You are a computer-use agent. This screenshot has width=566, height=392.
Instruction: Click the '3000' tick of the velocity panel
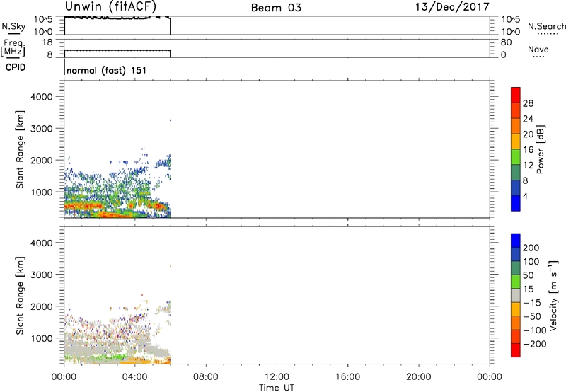[x=42, y=275]
